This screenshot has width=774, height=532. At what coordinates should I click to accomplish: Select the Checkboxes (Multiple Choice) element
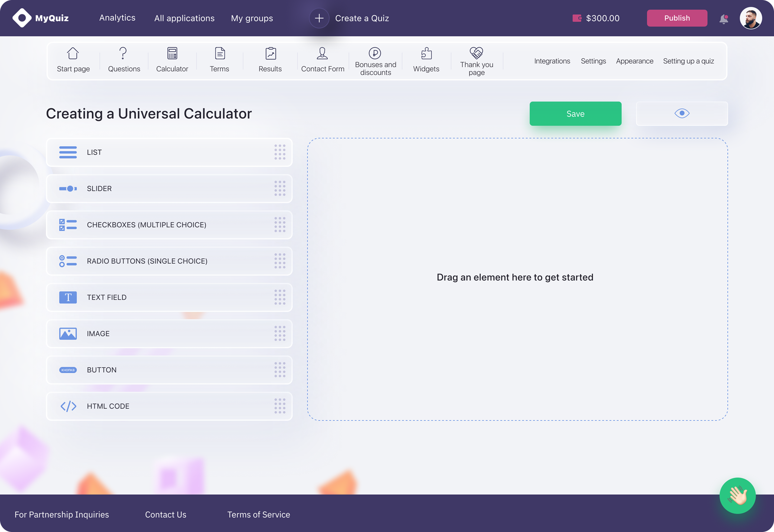169,225
